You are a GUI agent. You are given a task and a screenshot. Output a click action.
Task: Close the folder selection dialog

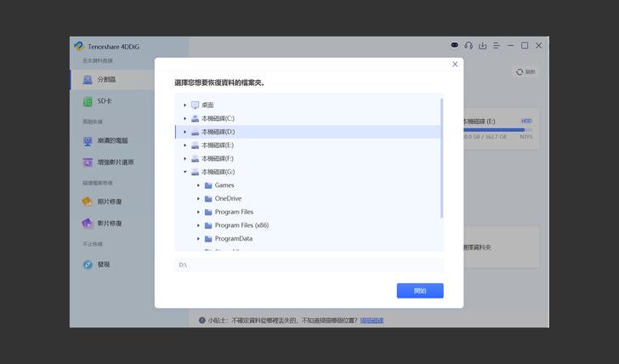(x=455, y=65)
